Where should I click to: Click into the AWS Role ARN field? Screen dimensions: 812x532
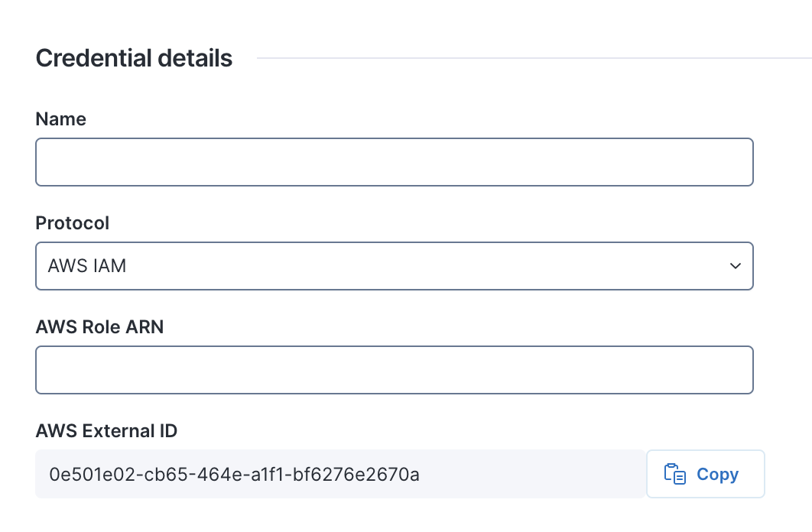click(x=395, y=370)
